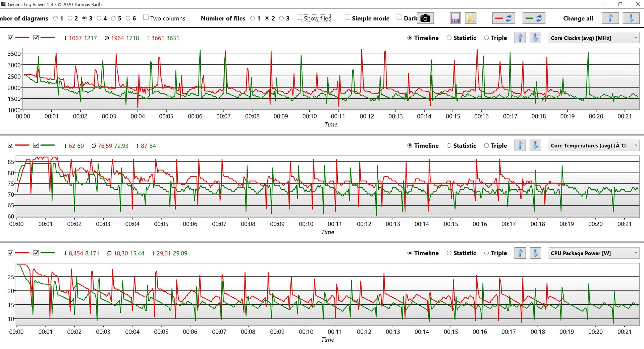Click up arrow for CPU Package Power diagram
The width and height of the screenshot is (644, 349).
(520, 253)
